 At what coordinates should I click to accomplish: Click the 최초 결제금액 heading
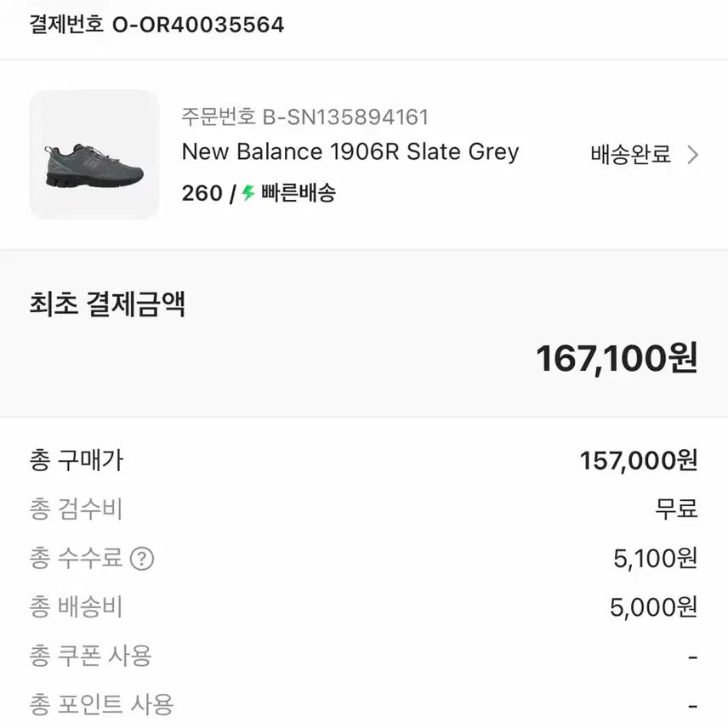107,304
